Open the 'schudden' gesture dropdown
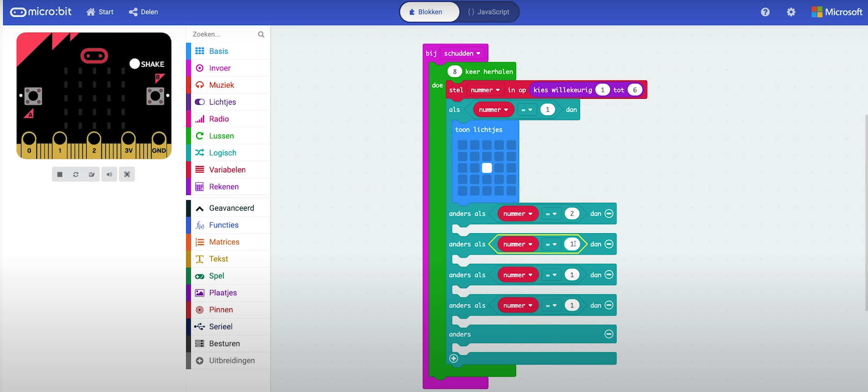This screenshot has width=868, height=392. click(462, 54)
